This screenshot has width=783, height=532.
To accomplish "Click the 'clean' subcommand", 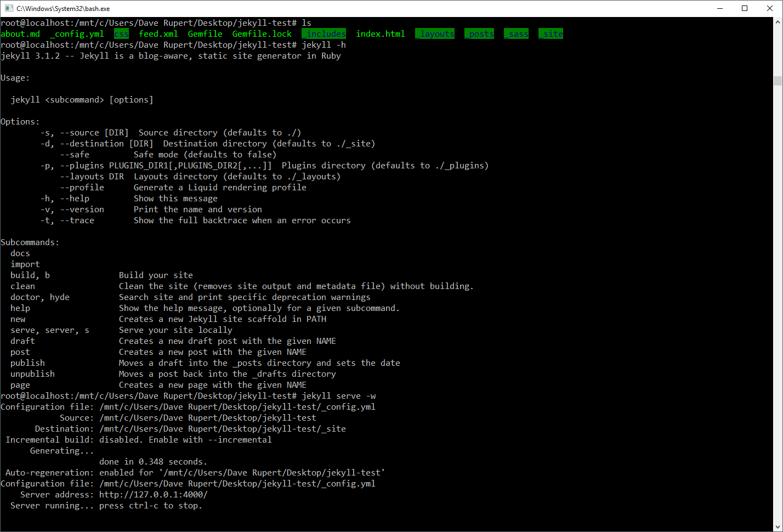I will click(22, 286).
